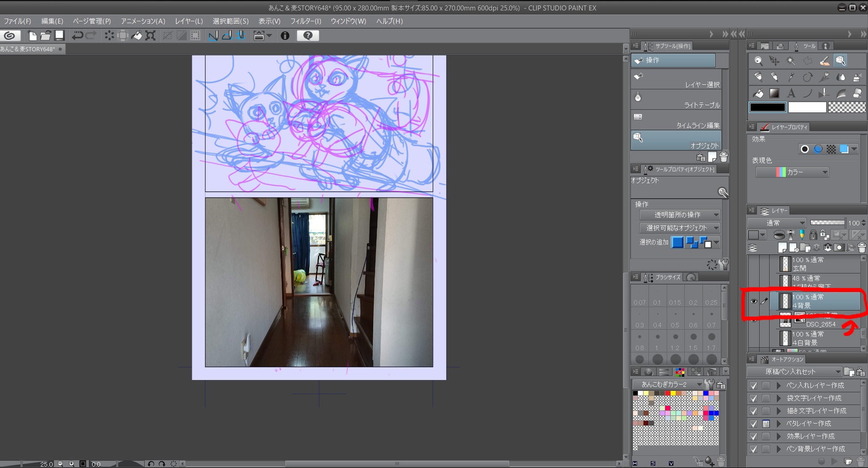Toggle checkbox for ペン入れレイヤー作成 action

tap(753, 386)
